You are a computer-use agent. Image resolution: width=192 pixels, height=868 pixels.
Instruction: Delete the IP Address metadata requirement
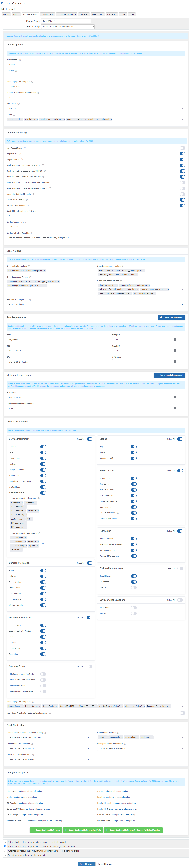click(x=175, y=397)
